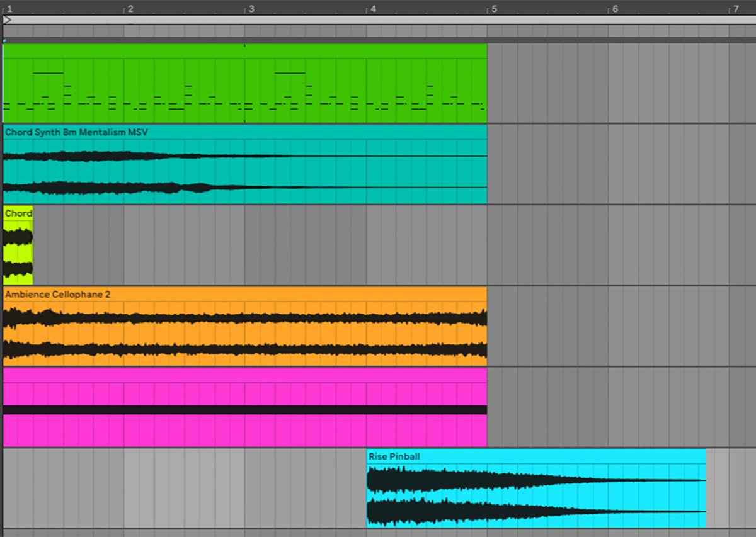Image resolution: width=756 pixels, height=537 pixels.
Task: Click the bar 3 ruler marker
Action: pyautogui.click(x=251, y=8)
